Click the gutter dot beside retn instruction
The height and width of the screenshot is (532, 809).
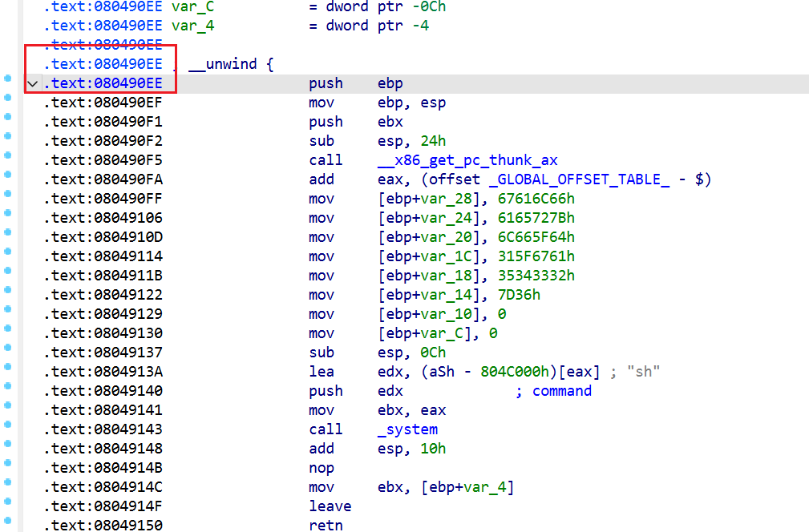pyautogui.click(x=8, y=521)
